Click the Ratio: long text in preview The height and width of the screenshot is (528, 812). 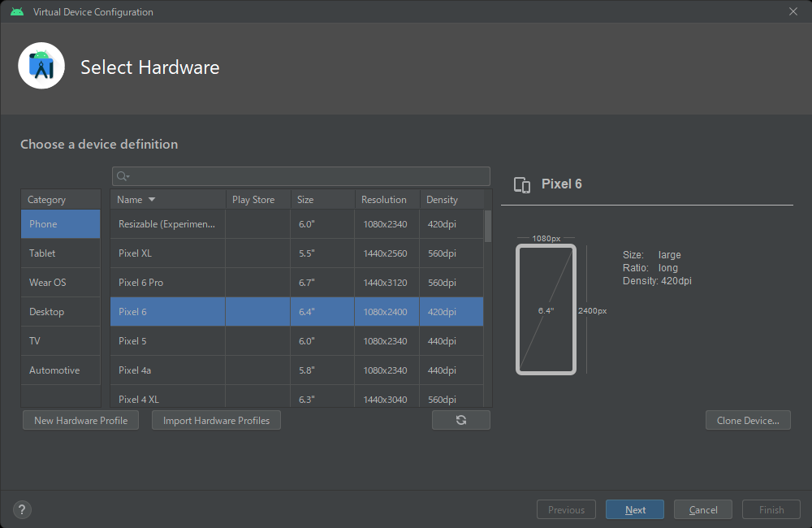650,268
